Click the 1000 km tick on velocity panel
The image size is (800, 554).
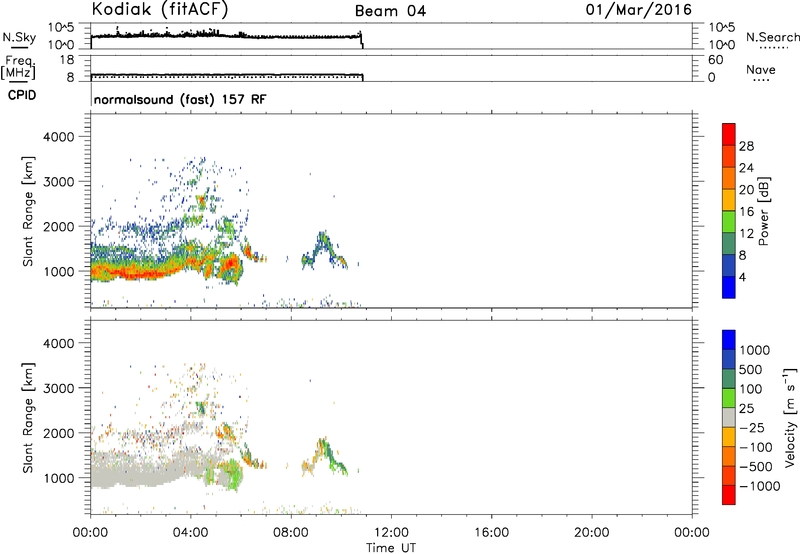pyautogui.click(x=58, y=478)
